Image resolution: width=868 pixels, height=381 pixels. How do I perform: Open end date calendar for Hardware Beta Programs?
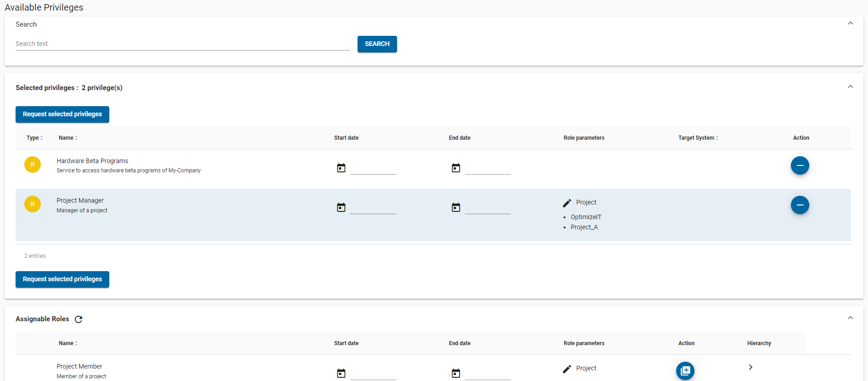[456, 168]
